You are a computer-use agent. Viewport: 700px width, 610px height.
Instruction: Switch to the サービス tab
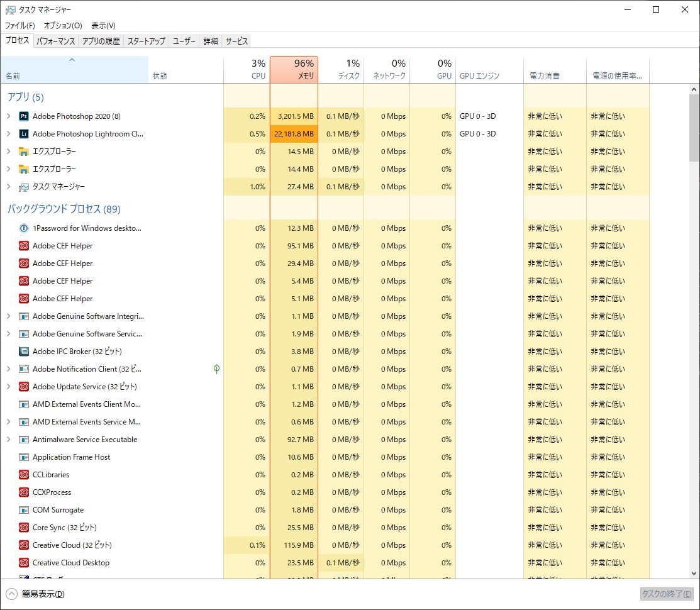(236, 41)
